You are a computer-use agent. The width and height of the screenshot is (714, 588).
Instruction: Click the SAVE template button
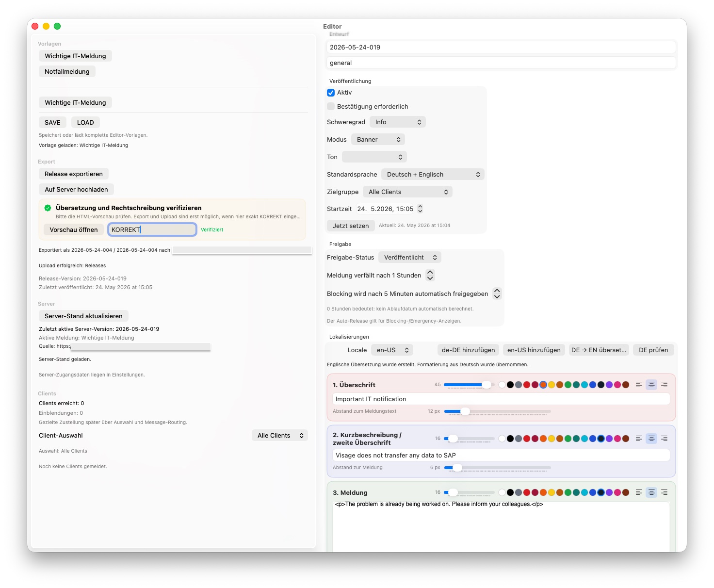click(x=53, y=123)
